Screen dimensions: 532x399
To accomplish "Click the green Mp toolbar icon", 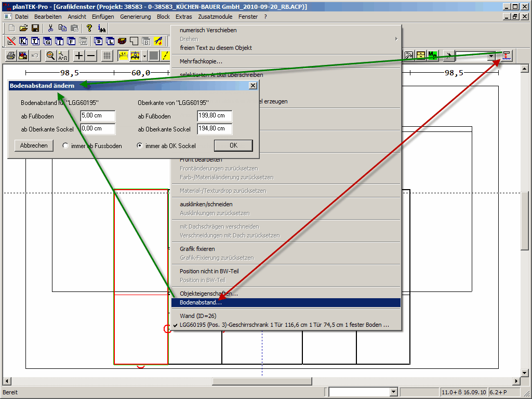I will [x=432, y=56].
